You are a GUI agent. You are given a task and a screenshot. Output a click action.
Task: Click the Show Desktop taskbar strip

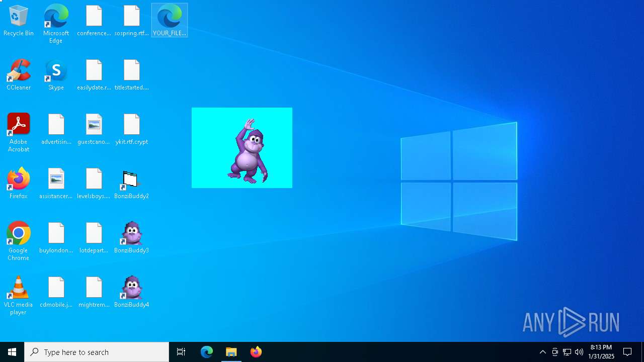click(x=642, y=352)
